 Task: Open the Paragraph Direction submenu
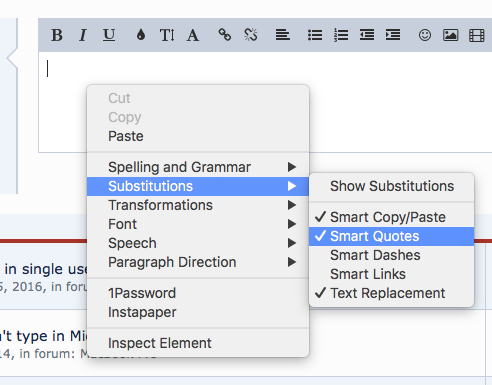coord(198,262)
